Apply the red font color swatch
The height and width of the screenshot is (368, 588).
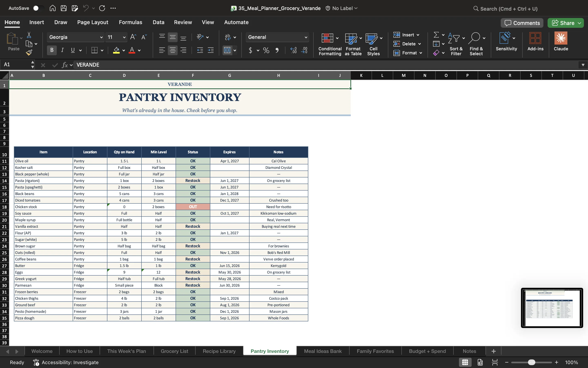[x=132, y=50]
